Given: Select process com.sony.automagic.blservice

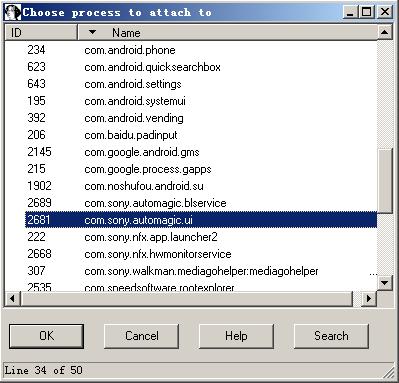Looking at the screenshot, I should [201, 203].
